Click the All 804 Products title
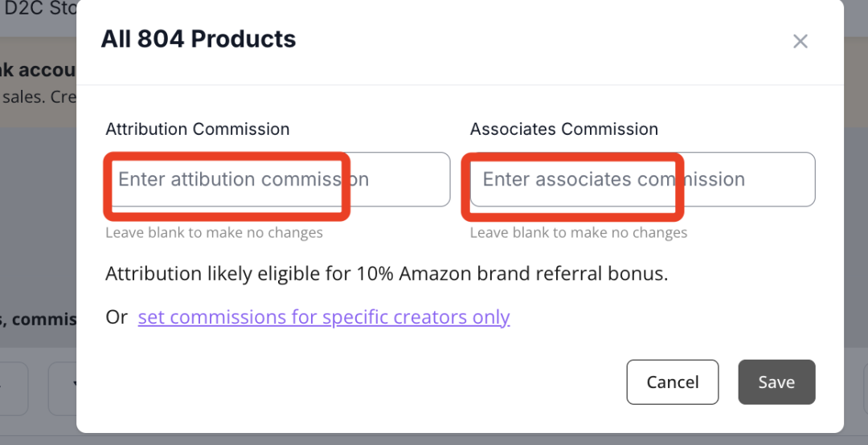 198,39
